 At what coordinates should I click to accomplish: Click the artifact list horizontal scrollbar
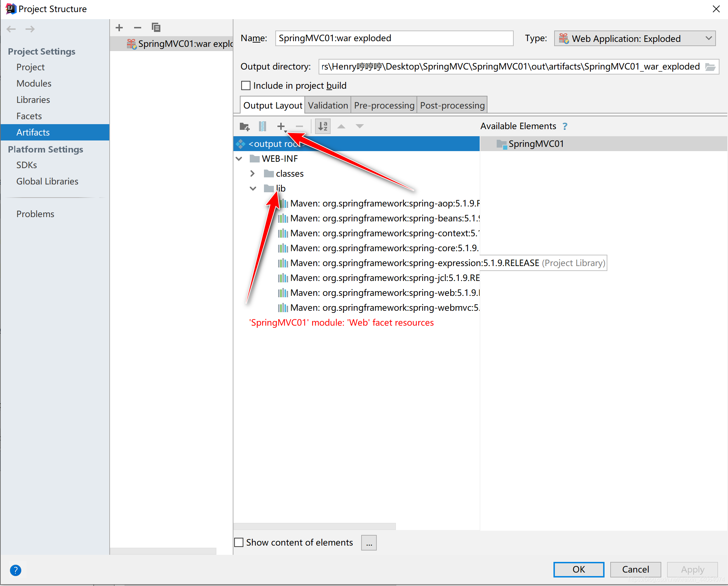coord(163,551)
